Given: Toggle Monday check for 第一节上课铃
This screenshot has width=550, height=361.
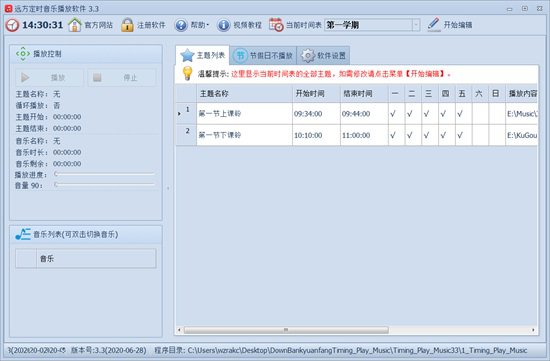Looking at the screenshot, I should tap(393, 114).
